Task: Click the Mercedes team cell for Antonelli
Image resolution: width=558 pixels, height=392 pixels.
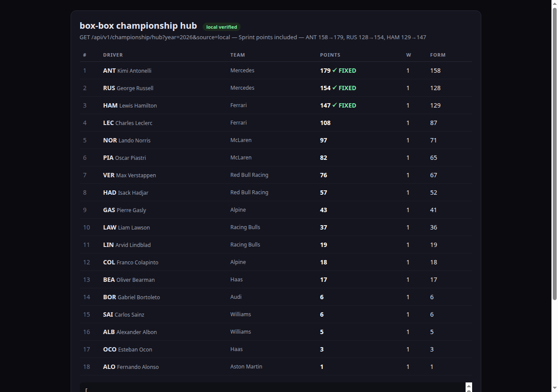Action: (x=242, y=71)
